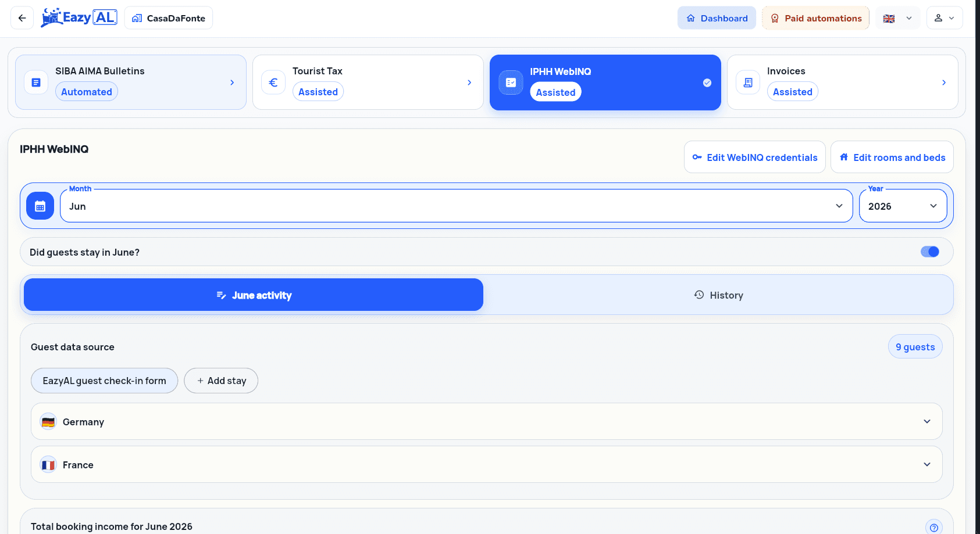Image resolution: width=980 pixels, height=534 pixels.
Task: Click the Assisted badge under Invoices
Action: (x=793, y=92)
